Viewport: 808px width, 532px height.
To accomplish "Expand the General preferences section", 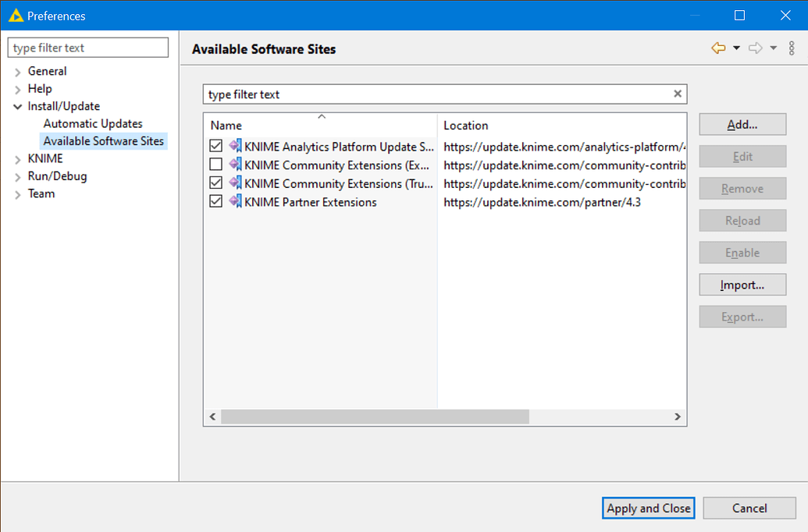I will pos(17,71).
